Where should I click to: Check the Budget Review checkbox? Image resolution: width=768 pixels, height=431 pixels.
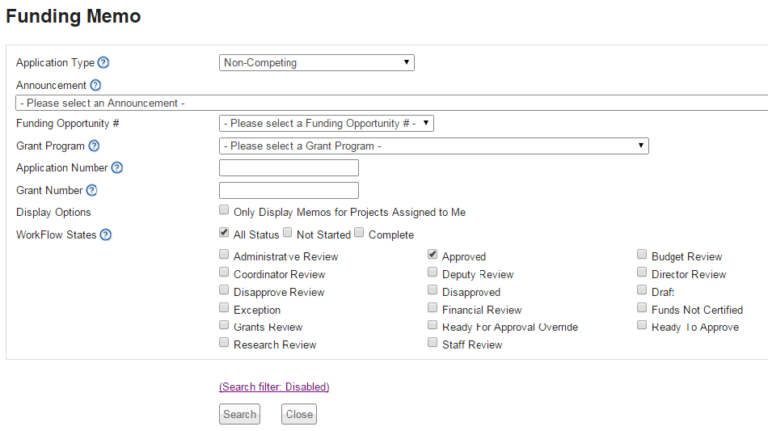click(642, 255)
